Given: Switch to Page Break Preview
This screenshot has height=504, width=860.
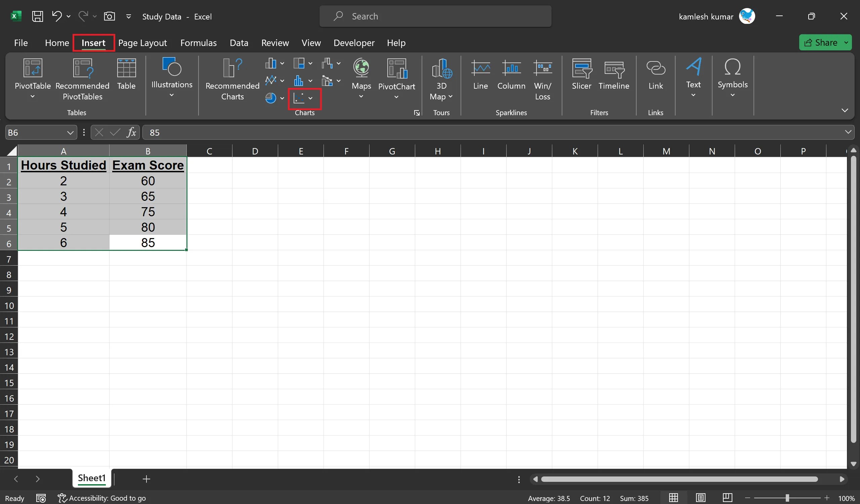Looking at the screenshot, I should (x=727, y=498).
